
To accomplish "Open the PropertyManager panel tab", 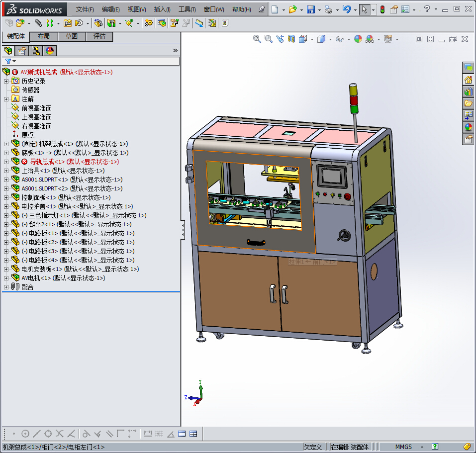I will (x=22, y=50).
